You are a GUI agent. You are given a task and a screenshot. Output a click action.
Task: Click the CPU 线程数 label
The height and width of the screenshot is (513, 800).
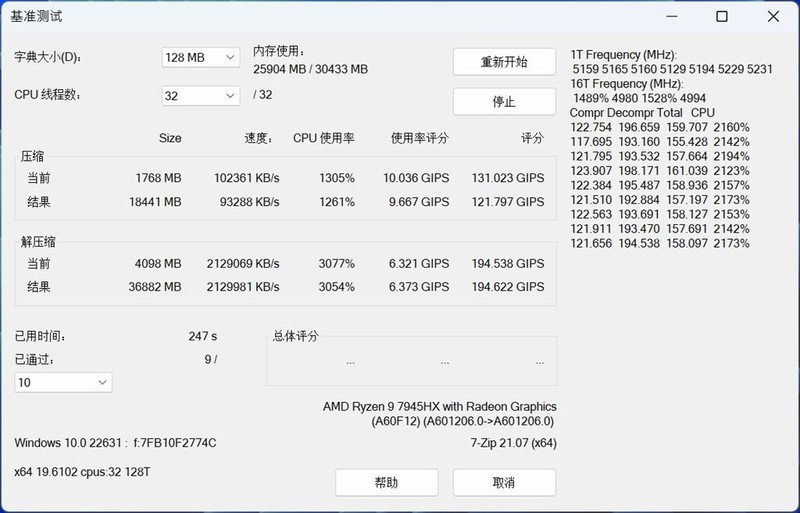[47, 95]
